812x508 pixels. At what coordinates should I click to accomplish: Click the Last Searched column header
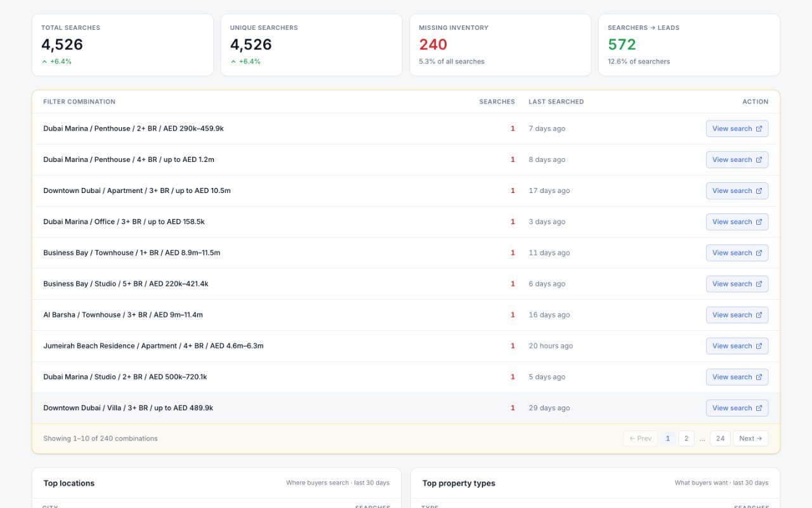[x=556, y=102]
